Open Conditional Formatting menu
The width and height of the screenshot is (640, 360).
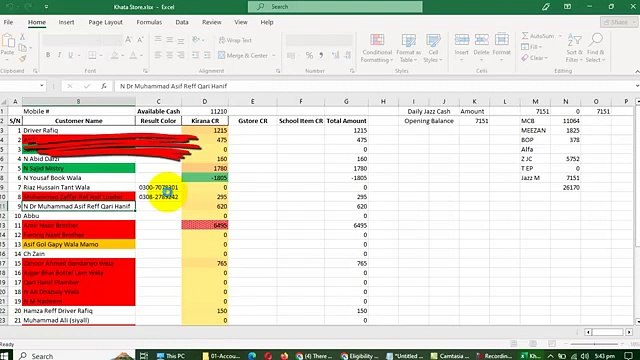[377, 48]
